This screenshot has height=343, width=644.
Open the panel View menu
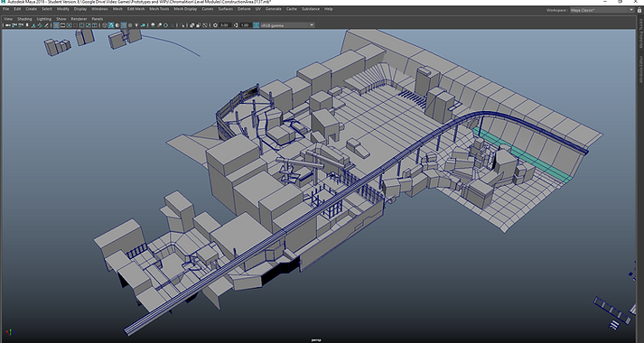pyautogui.click(x=8, y=19)
